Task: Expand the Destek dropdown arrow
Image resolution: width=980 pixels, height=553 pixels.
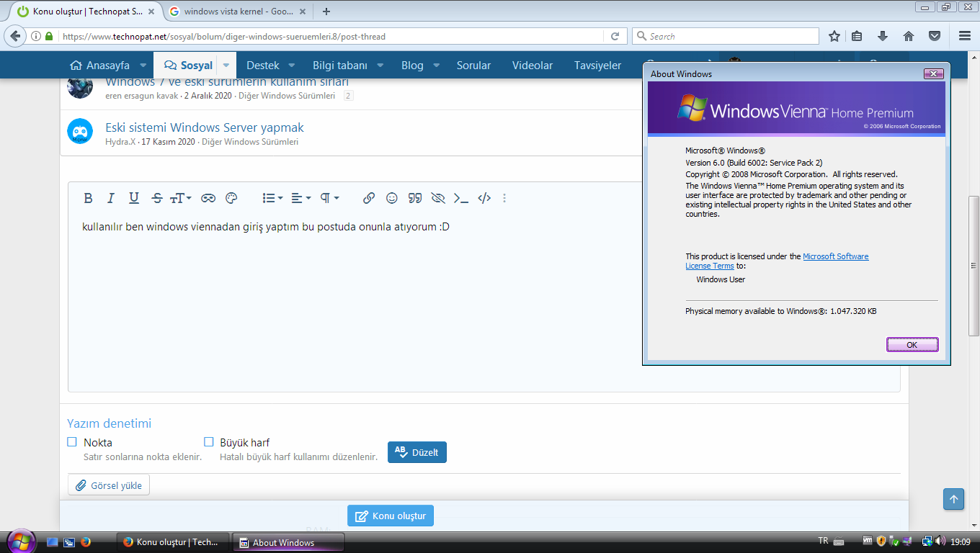Action: click(x=292, y=66)
